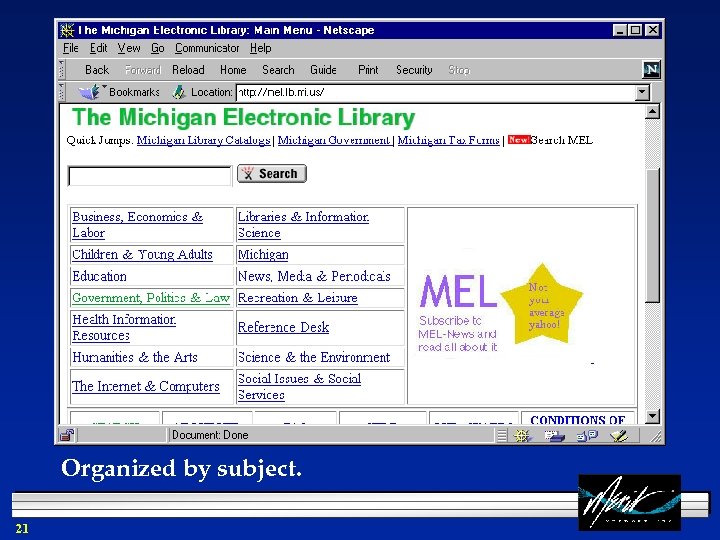This screenshot has height=540, width=720.
Task: Open Reference Desk link
Action: click(x=283, y=327)
